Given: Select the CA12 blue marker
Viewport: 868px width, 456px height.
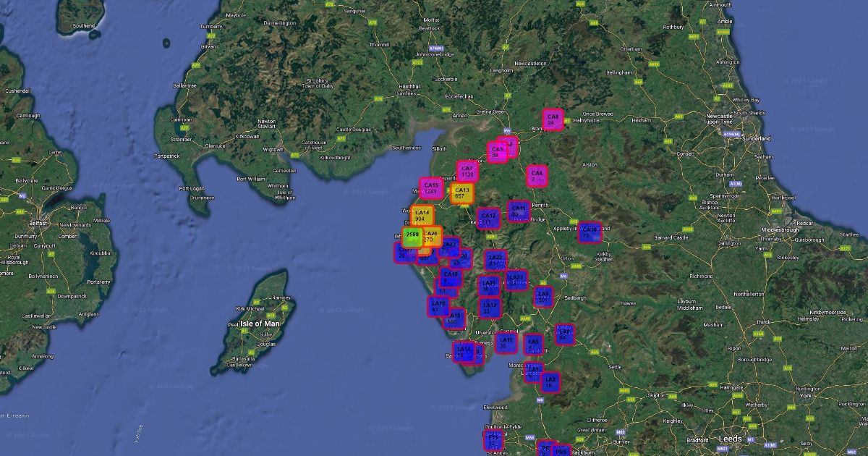Looking at the screenshot, I should tap(488, 218).
